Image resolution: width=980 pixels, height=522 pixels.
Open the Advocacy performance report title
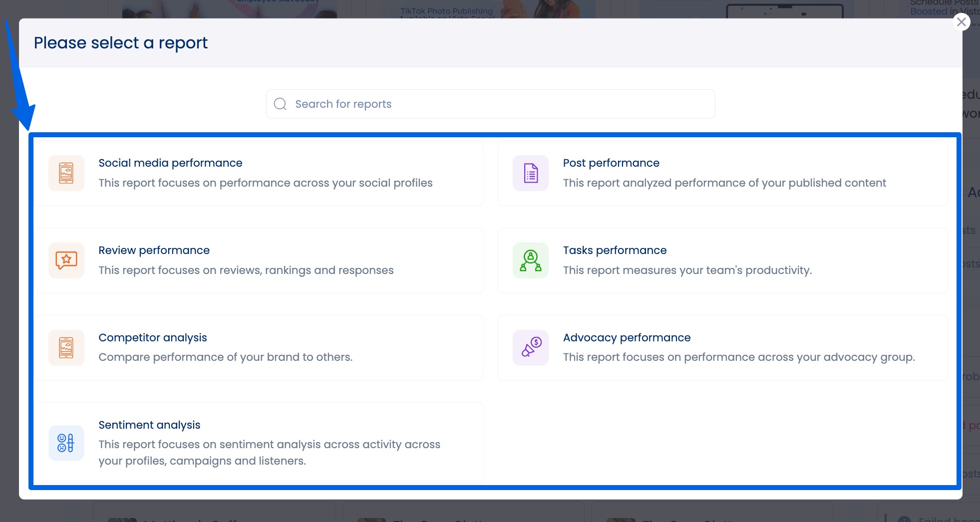click(x=627, y=338)
